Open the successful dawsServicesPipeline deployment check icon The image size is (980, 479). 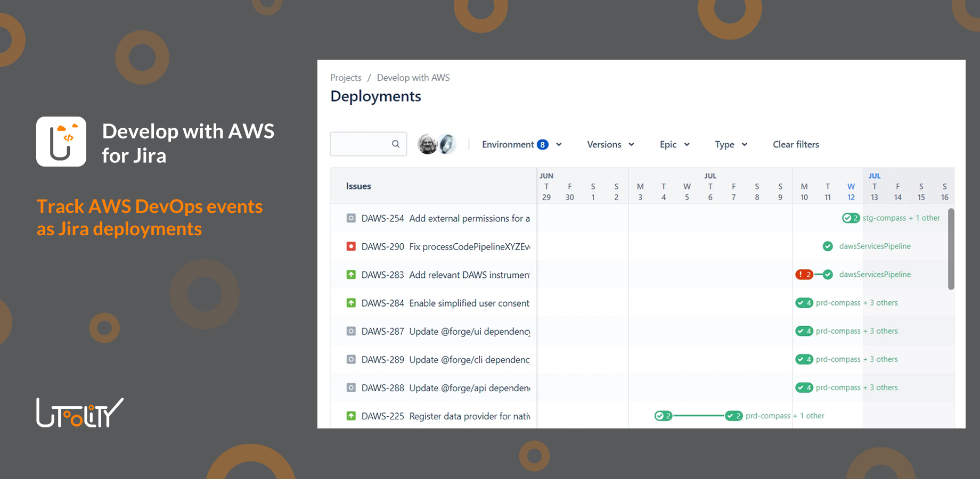tap(828, 246)
